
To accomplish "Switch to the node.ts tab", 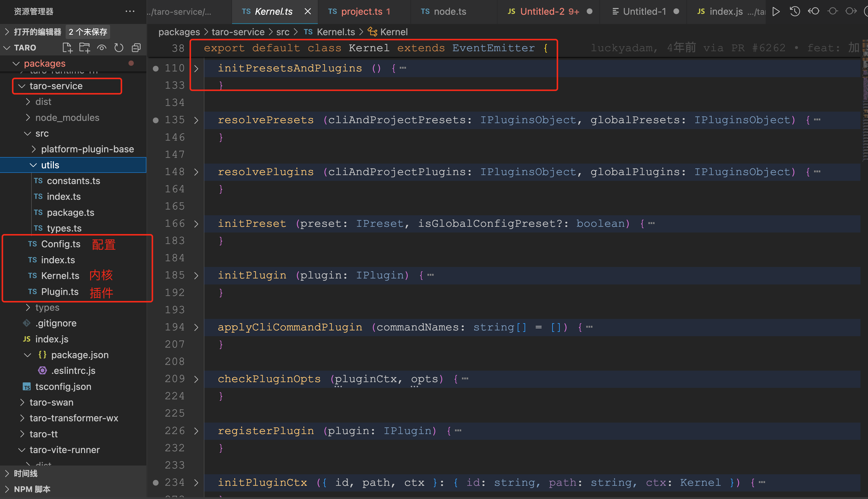I will (x=453, y=12).
